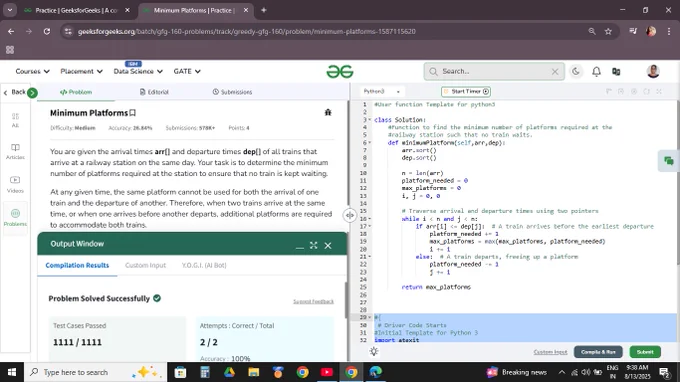
Task: Select the Compilation Results tab
Action: click(77, 265)
